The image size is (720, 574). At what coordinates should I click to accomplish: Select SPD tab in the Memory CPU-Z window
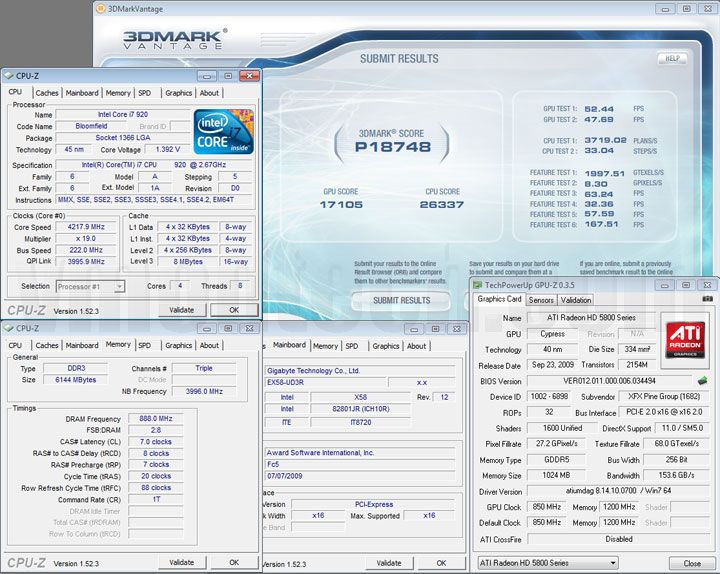[145, 346]
